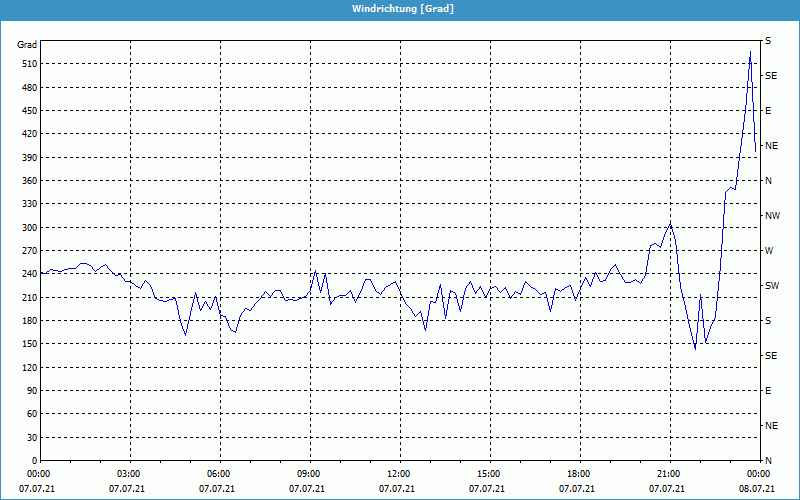Image resolution: width=800 pixels, height=500 pixels.
Task: Select the 06:00 time marker
Action: click(x=219, y=474)
